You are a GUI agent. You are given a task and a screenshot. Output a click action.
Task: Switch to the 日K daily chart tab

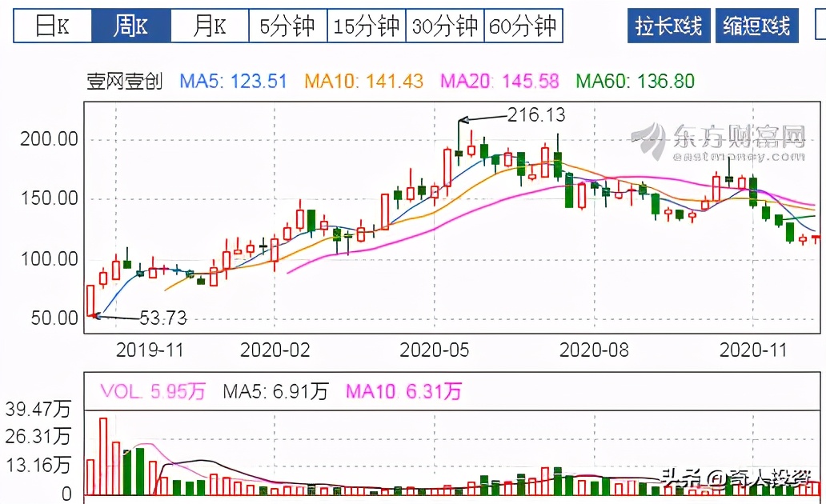pos(51,26)
